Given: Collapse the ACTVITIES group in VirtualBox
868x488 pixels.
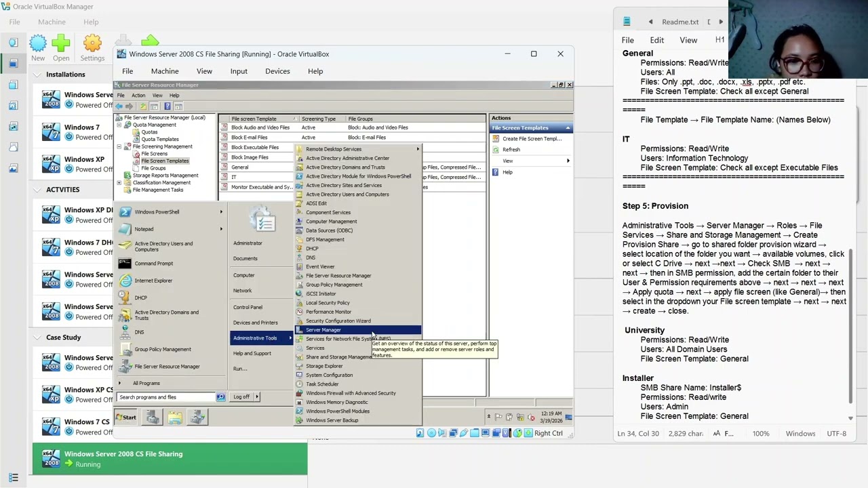Looking at the screenshot, I should pyautogui.click(x=37, y=190).
